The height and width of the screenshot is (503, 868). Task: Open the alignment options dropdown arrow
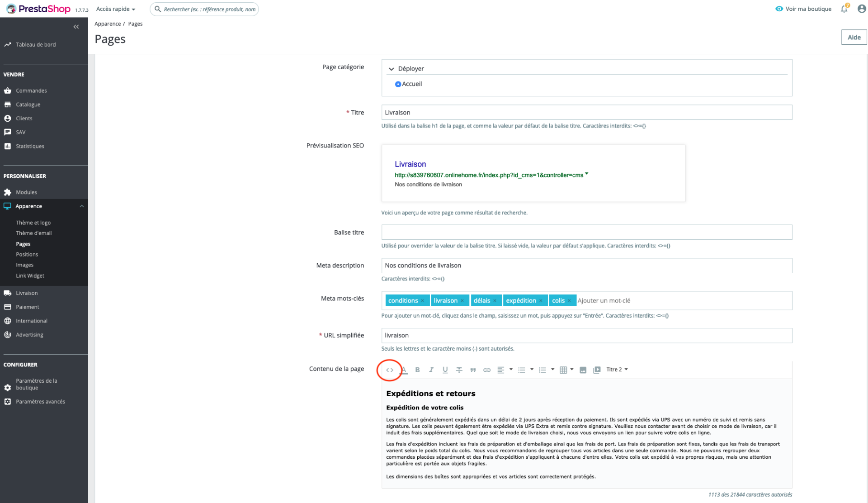click(511, 370)
